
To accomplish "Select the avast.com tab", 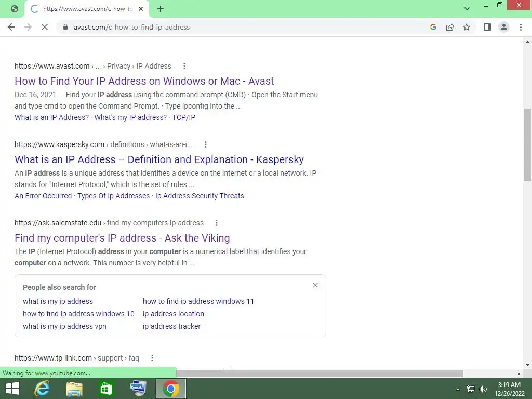I will pyautogui.click(x=87, y=9).
